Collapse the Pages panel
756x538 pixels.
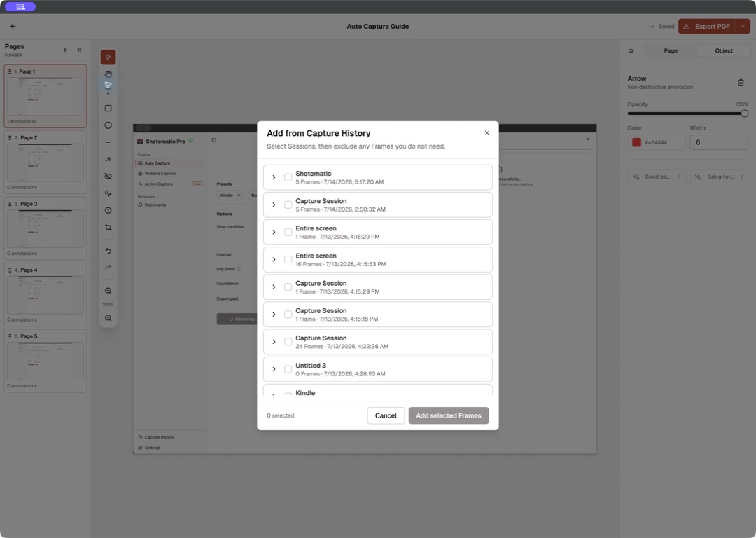[x=80, y=50]
